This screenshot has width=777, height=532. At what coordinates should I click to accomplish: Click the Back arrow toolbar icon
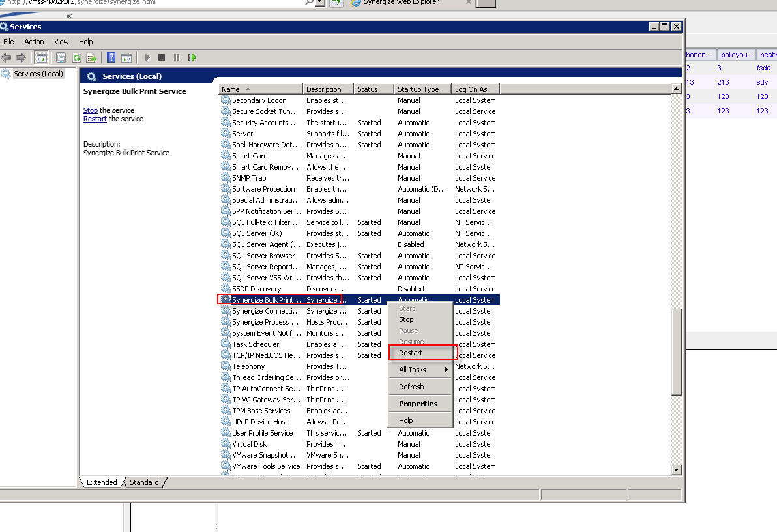[6, 57]
